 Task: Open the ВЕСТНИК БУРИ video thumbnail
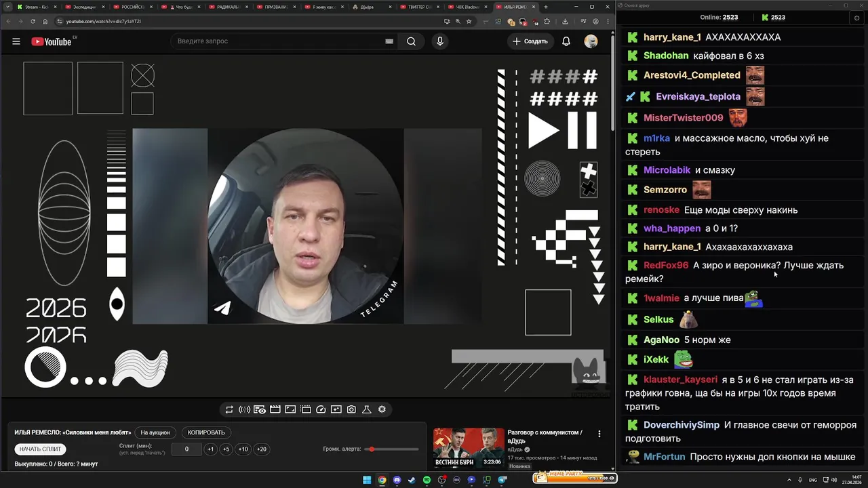[469, 448]
